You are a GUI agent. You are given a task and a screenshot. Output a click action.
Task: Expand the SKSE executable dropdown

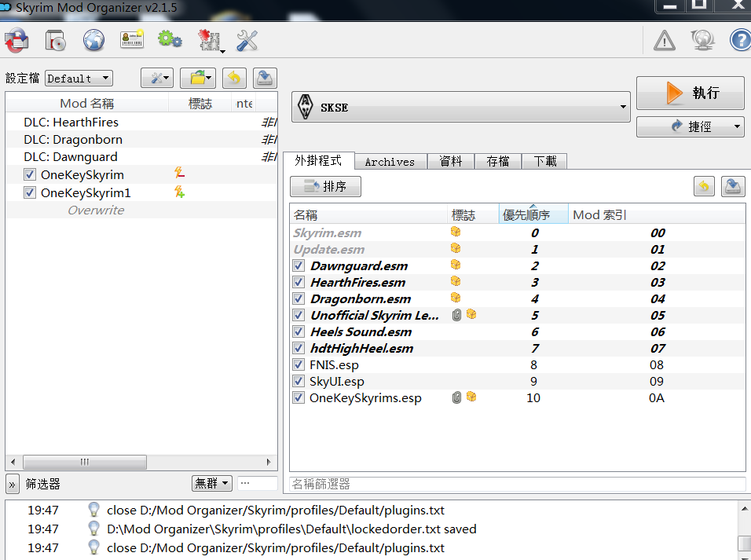click(461, 107)
